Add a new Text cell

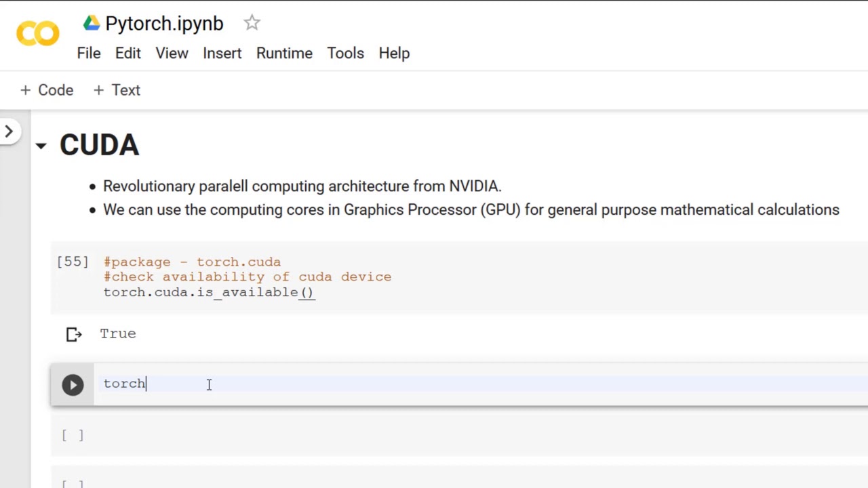(x=117, y=90)
